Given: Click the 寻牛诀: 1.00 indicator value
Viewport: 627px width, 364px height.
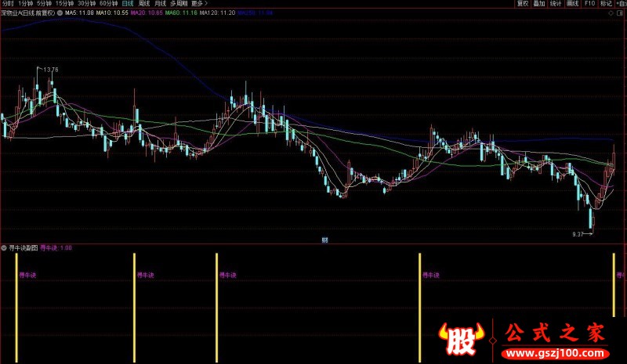Looking at the screenshot, I should (56, 247).
